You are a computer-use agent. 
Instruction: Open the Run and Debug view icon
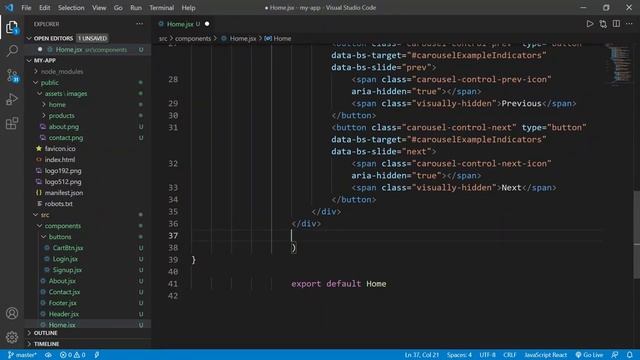[12, 99]
